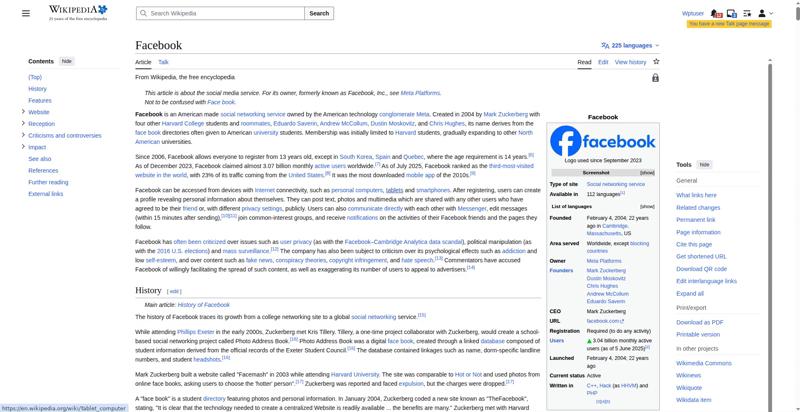Viewport: 800px width, 412px height.
Task: Click the page protection padlock icon
Action: coord(655,77)
